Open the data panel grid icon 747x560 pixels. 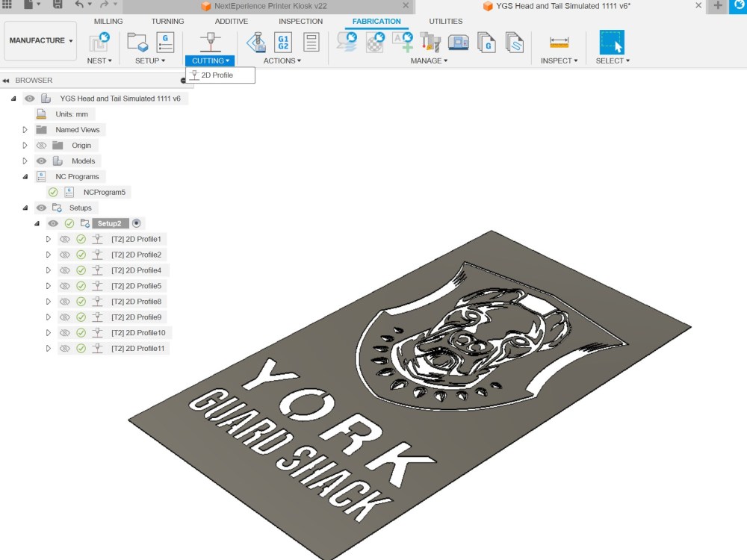tap(7, 4)
